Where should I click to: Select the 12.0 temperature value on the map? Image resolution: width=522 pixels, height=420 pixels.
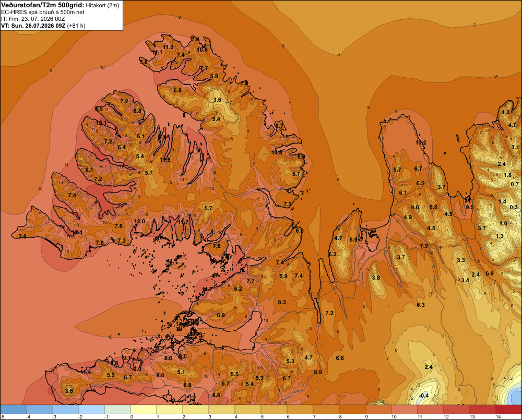click(139, 221)
